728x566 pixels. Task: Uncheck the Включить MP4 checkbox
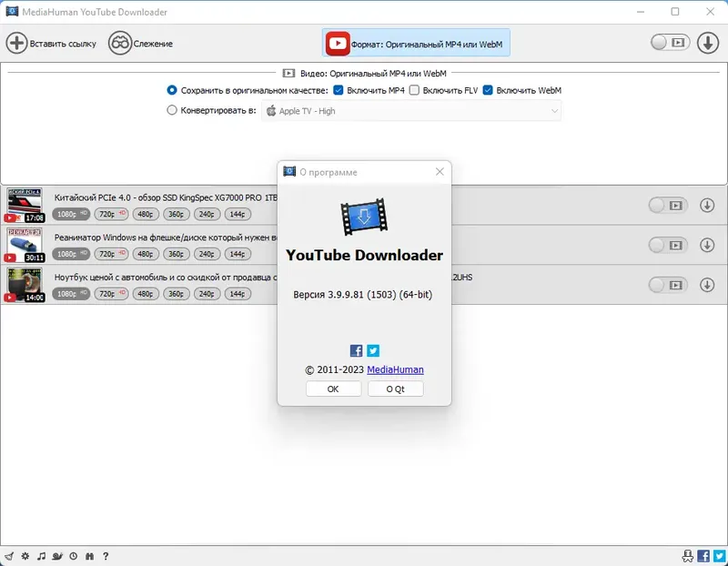pyautogui.click(x=338, y=90)
